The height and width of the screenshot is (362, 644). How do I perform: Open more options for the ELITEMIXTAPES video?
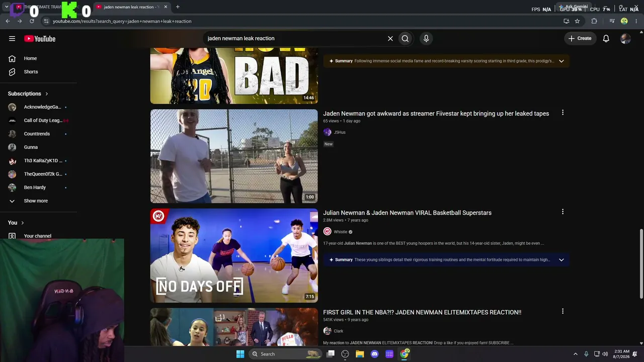pyautogui.click(x=562, y=311)
